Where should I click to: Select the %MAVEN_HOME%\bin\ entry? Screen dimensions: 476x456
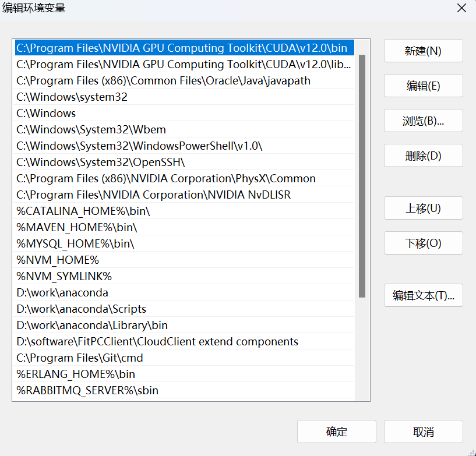pos(185,227)
